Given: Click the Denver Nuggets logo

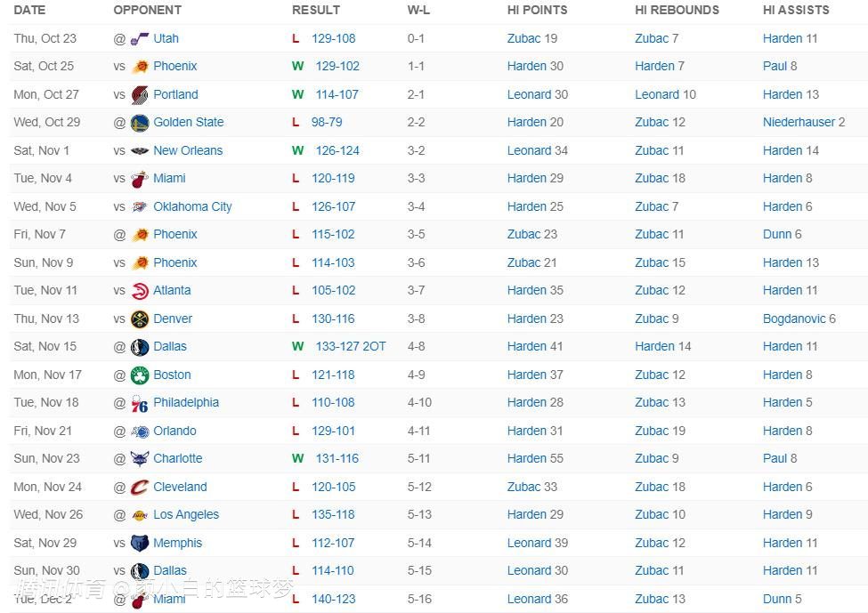Looking at the screenshot, I should click(x=140, y=319).
